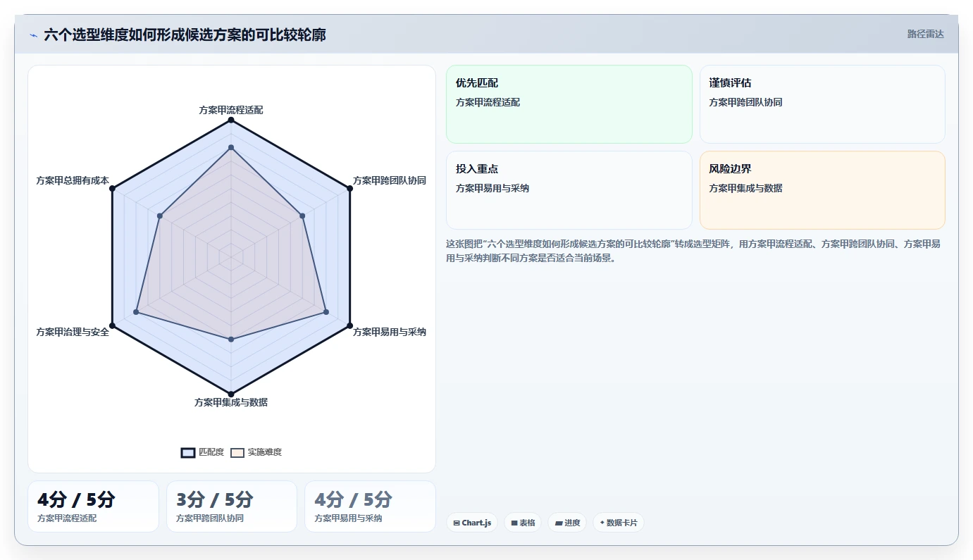Open the 谨慎评估 card
Screen dimensions: 973x560
822,104
